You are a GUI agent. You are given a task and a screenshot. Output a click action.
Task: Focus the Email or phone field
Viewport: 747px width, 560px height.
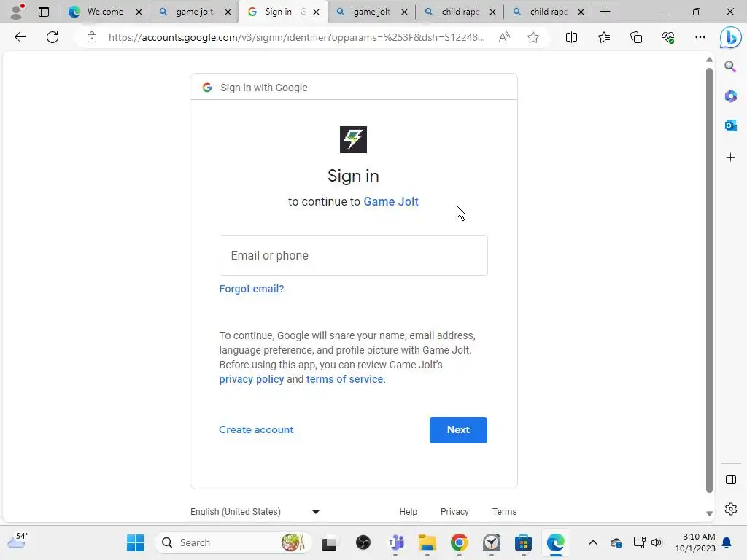coord(354,255)
